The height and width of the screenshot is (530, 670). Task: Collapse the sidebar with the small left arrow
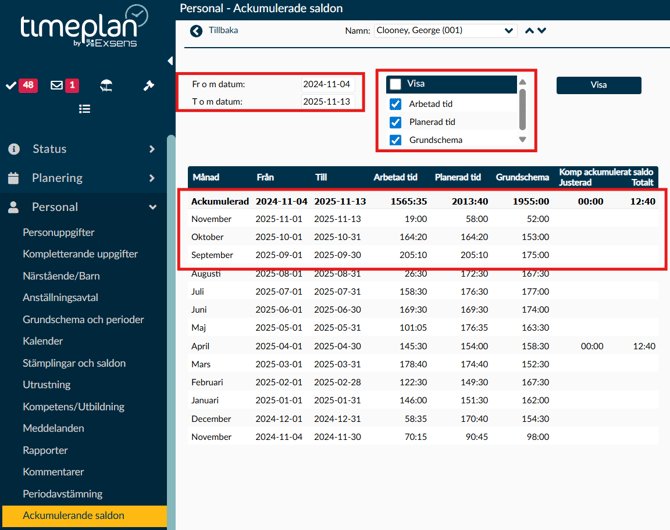click(x=171, y=60)
